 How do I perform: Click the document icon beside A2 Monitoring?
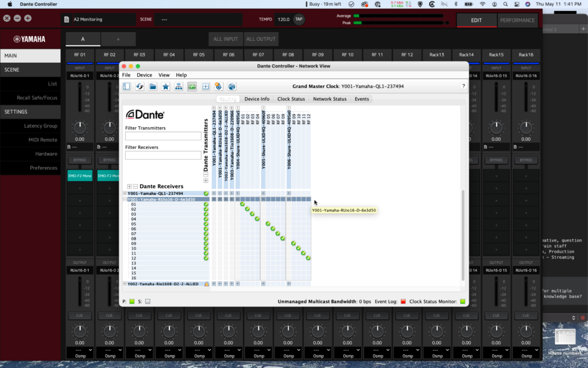pyautogui.click(x=67, y=19)
